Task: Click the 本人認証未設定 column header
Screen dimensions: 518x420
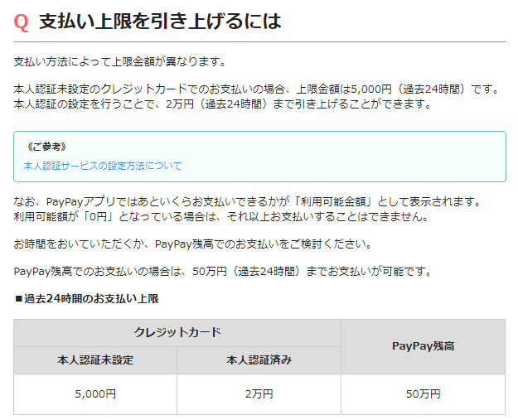Action: coord(95,360)
